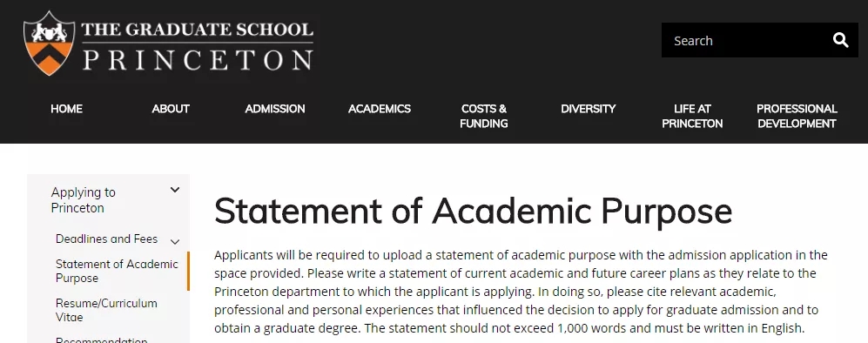Open the Professional Development menu
Screen dimensions: 868x343
[797, 116]
